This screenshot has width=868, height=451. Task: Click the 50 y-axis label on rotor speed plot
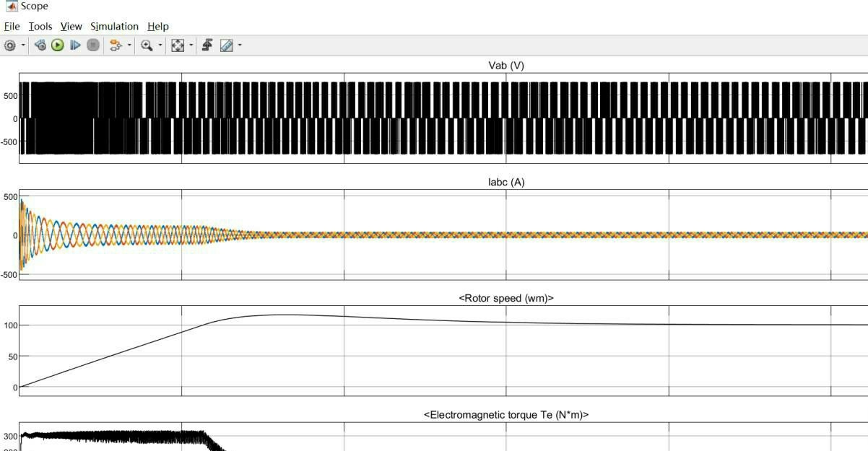pos(12,356)
